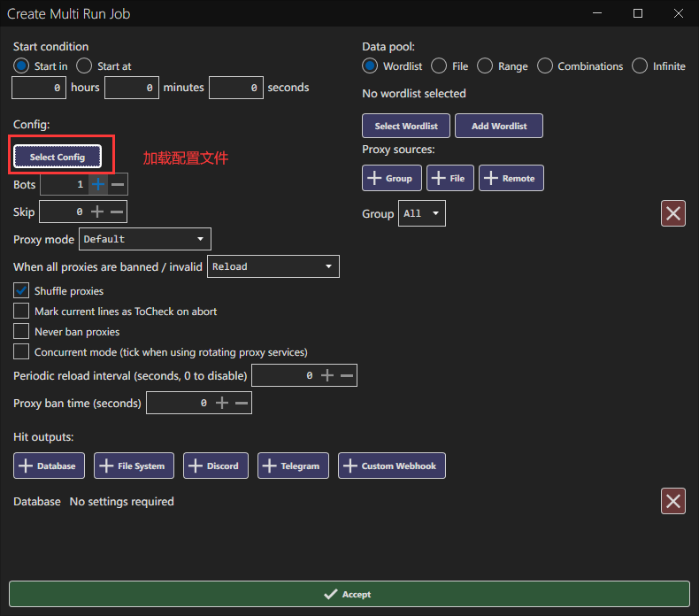699x616 pixels.
Task: Choose Combinations as the data pool
Action: point(545,65)
